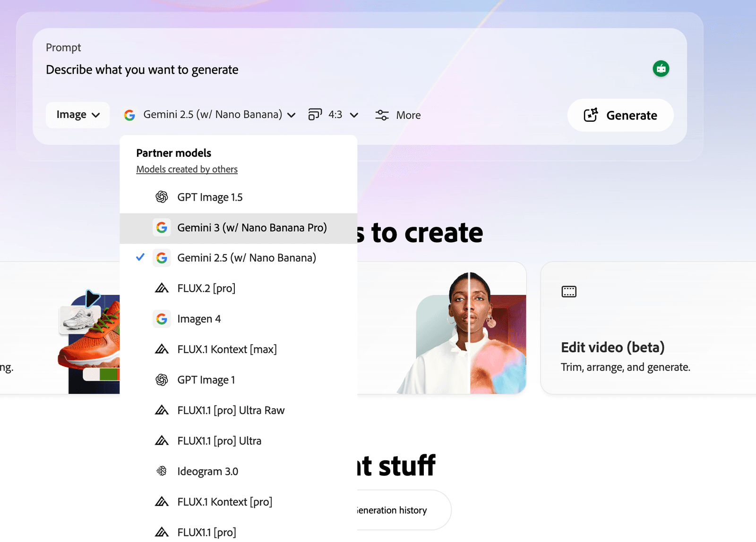The image size is (756, 542).
Task: Click the 'Trim, arrange, and generate.' text
Action: (626, 367)
